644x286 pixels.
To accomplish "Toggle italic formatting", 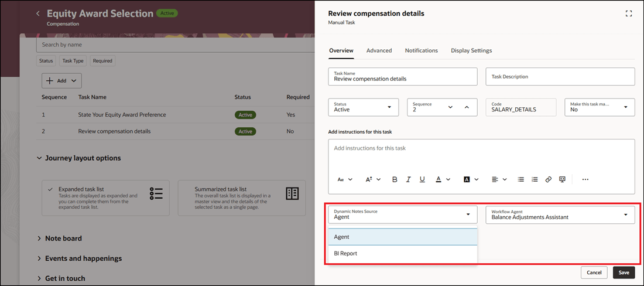I will click(409, 179).
